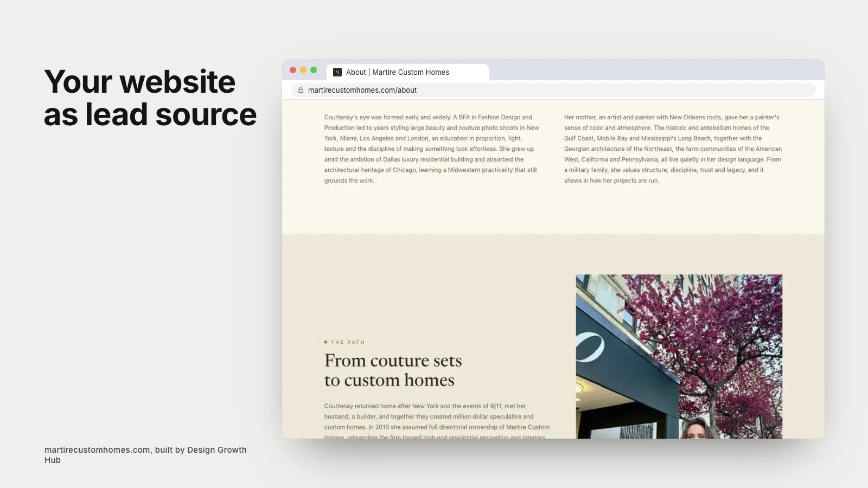868x488 pixels.
Task: Click the paragraph starting 'Courtenay's eye was formed'
Action: click(432, 149)
